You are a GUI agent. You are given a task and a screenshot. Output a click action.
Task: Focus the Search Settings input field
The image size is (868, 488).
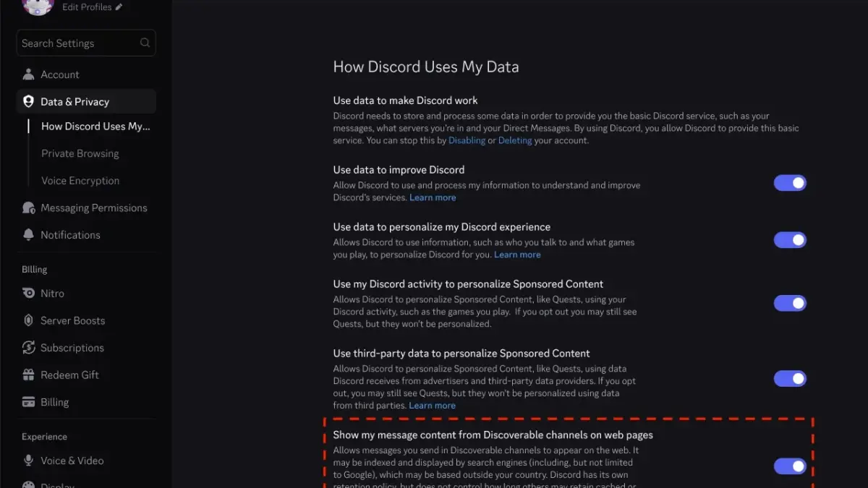coord(86,43)
